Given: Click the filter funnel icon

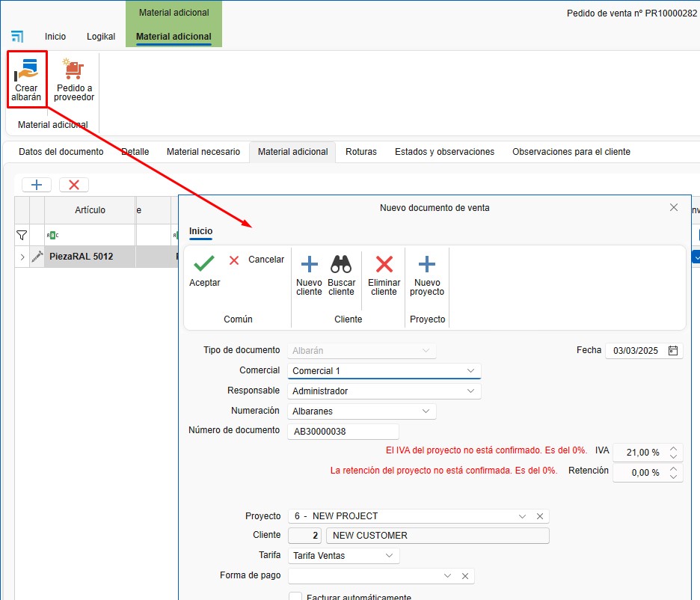Looking at the screenshot, I should pos(22,235).
